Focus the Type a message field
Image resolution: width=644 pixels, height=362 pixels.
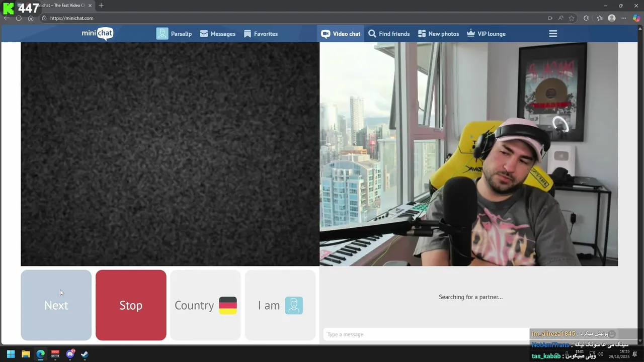(x=426, y=334)
